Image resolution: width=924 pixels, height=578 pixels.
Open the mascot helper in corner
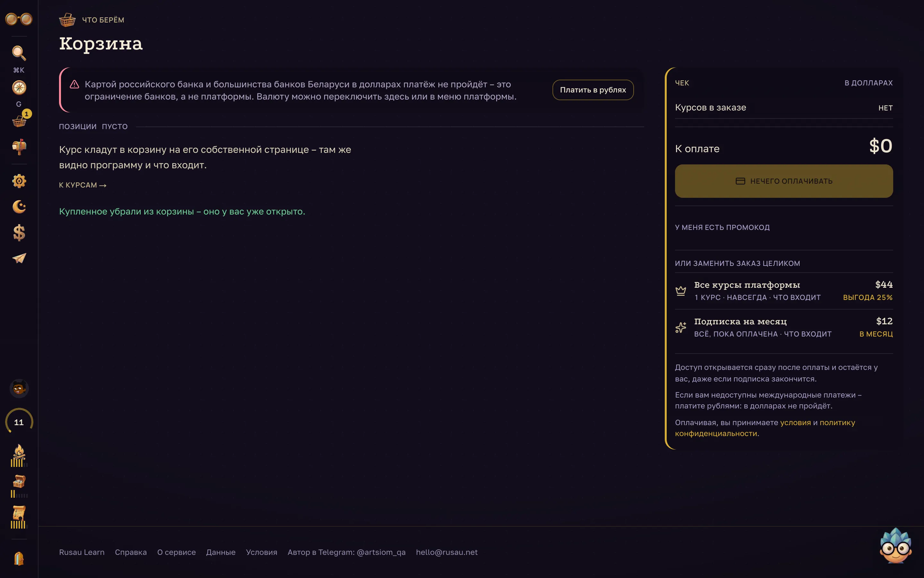[x=896, y=546]
